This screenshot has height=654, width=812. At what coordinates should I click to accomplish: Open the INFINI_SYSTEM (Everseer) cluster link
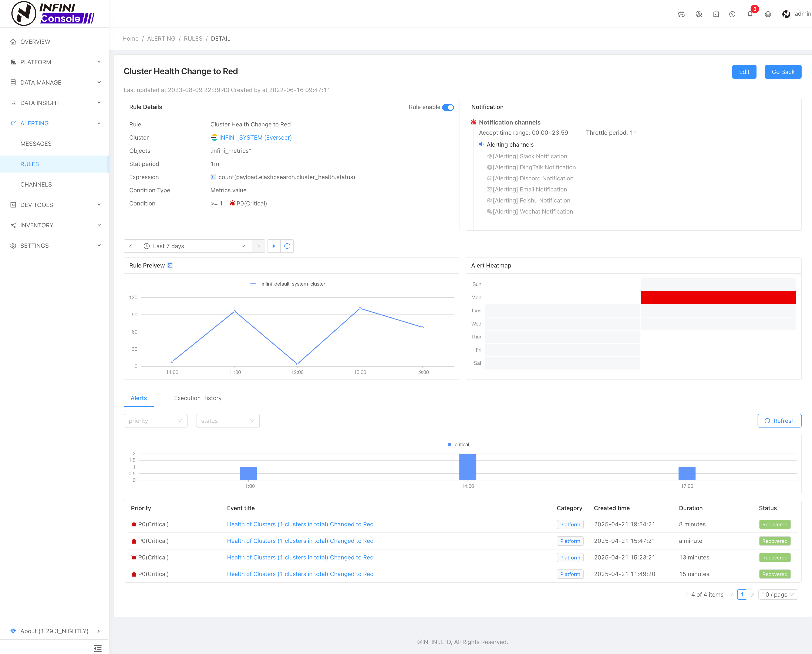click(255, 137)
